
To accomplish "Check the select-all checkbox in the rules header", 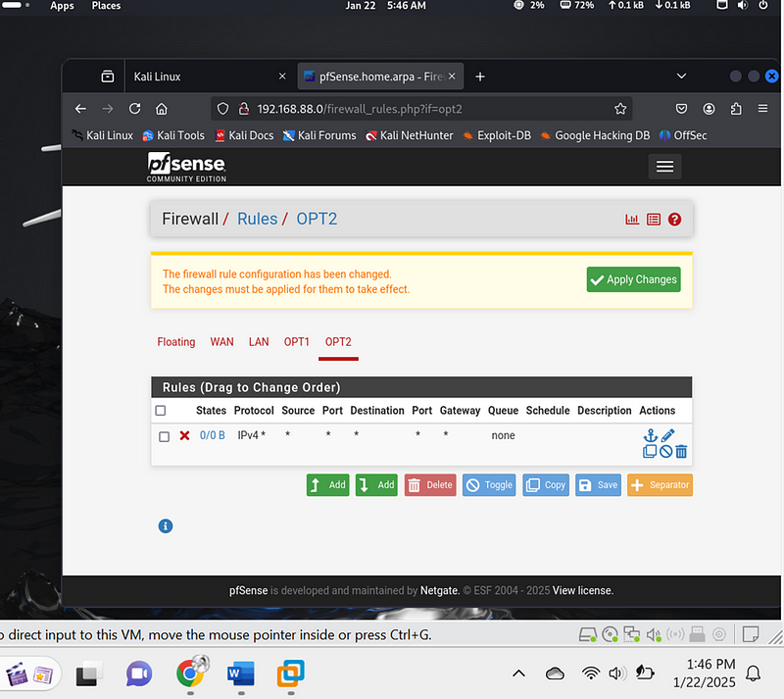I will (x=161, y=411).
